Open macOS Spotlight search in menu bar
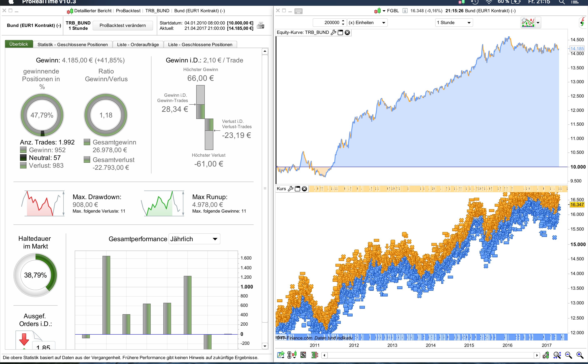 point(561,2)
